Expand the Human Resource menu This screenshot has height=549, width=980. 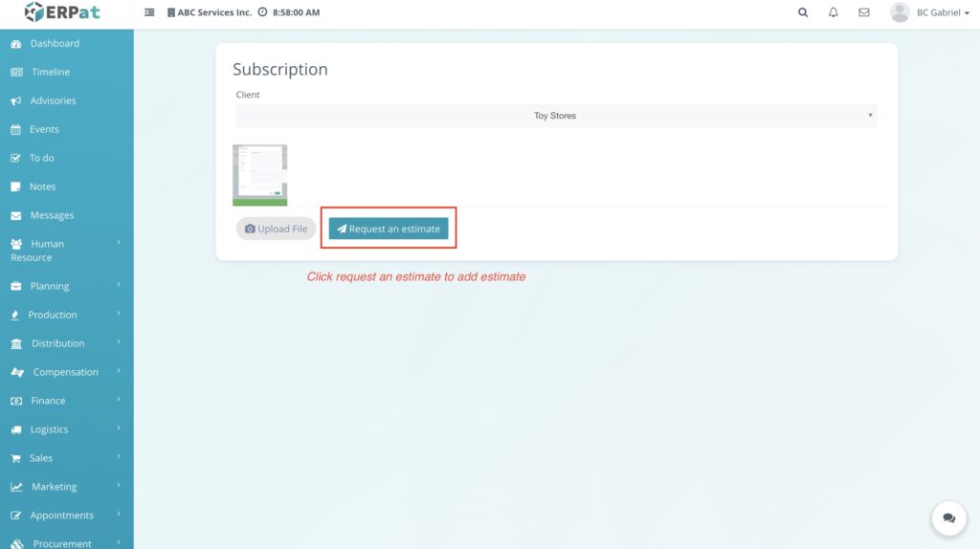[x=66, y=251]
